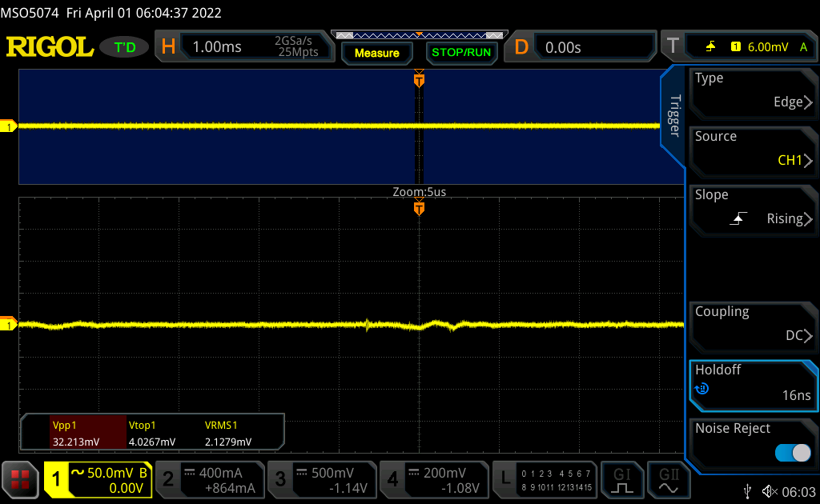
Task: Select the GI square wave generator icon
Action: click(x=621, y=480)
